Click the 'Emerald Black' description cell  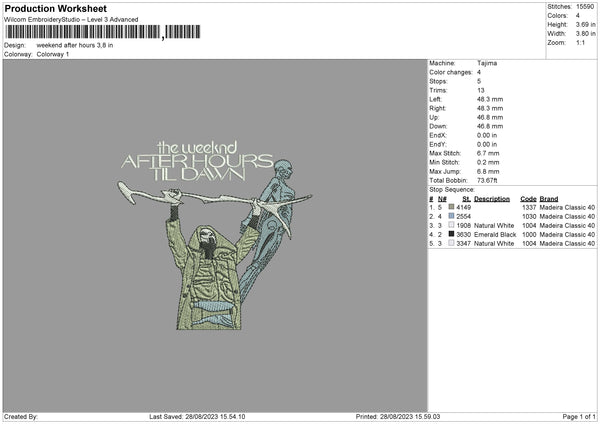[495, 235]
